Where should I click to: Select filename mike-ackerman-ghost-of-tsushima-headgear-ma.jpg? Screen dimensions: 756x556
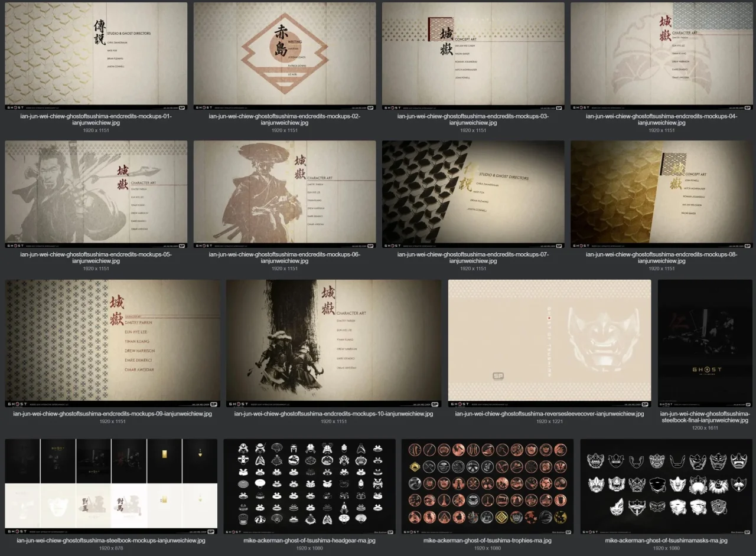tap(309, 541)
